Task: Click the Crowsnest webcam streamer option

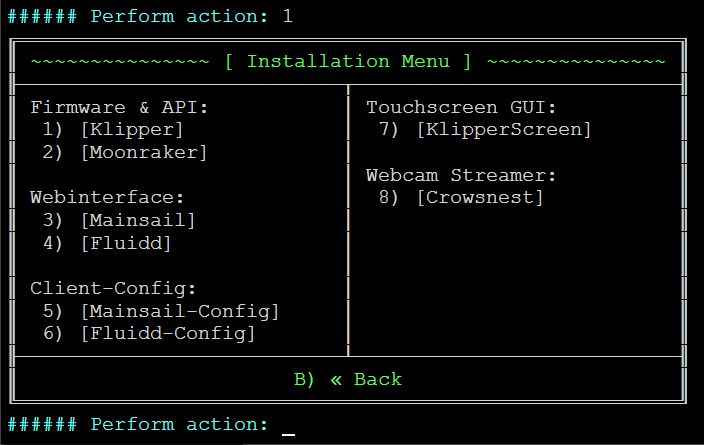Action: (480, 197)
